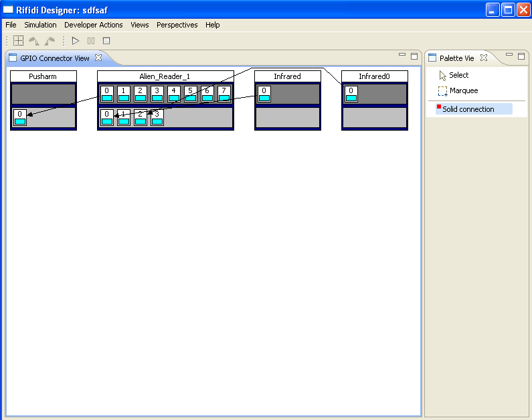Choose the Select tool in palette
Viewport: 532px width, 420px height.
pyautogui.click(x=454, y=76)
